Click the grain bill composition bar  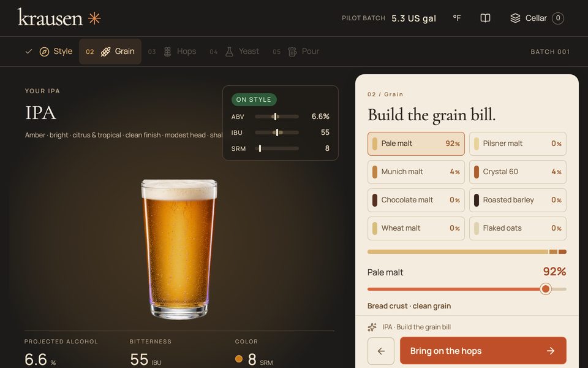click(467, 251)
